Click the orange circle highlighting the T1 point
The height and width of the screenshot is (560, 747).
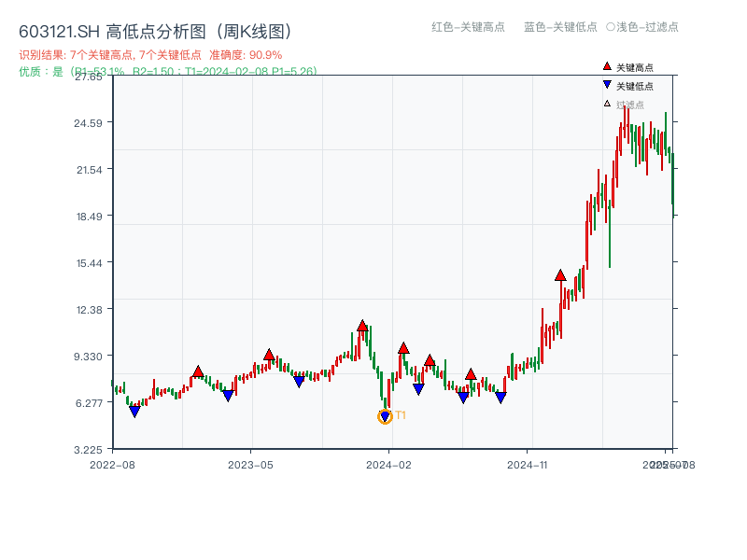pyautogui.click(x=385, y=416)
